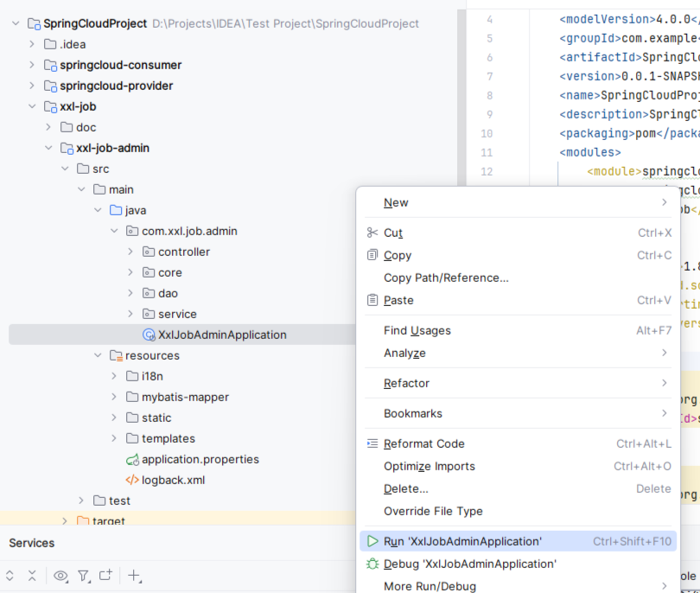Select the static folder row
This screenshot has height=593, width=700.
tap(182, 418)
